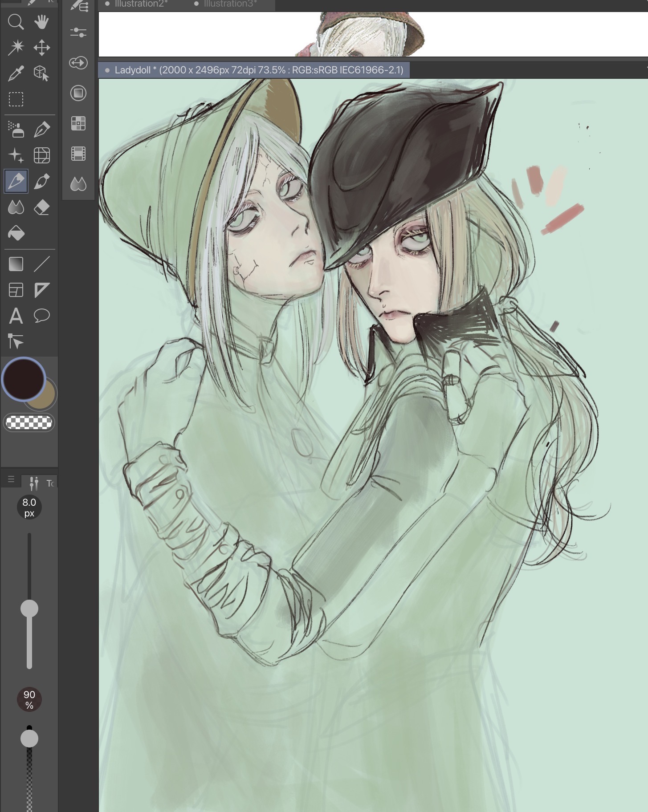Screen dimensions: 648x812
Task: Select the Text tool
Action: pos(16,316)
